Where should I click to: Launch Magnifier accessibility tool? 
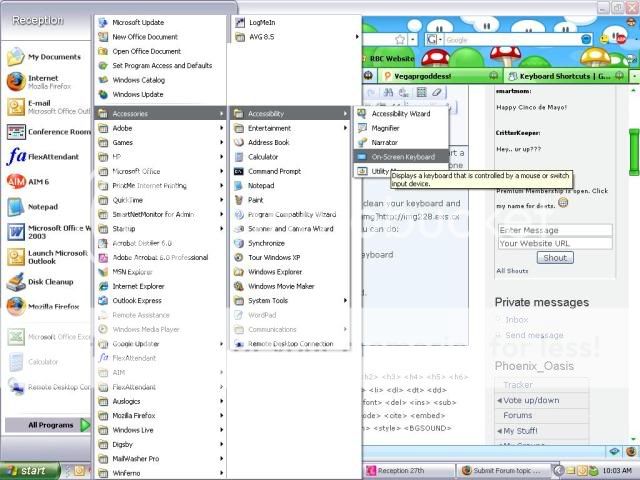[401, 128]
